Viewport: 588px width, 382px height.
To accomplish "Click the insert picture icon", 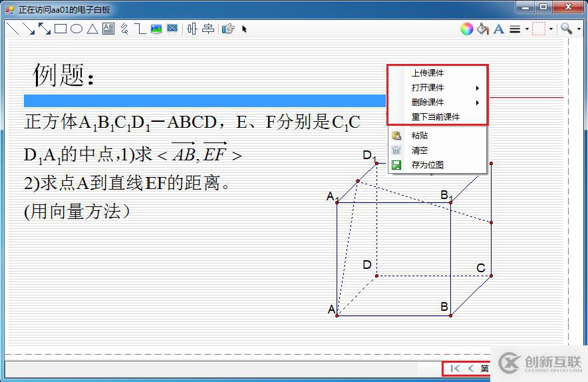I will tap(156, 29).
